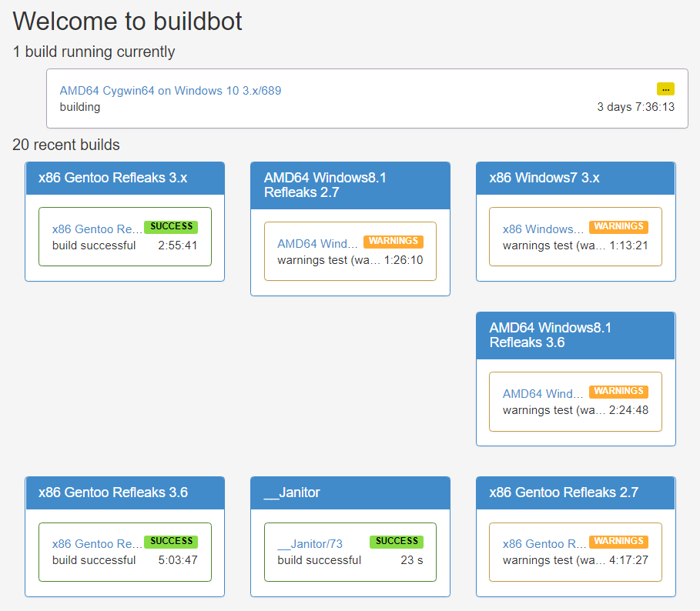Click the 'Welcome to buildbot' title
This screenshot has height=611, width=700.
coord(128,22)
